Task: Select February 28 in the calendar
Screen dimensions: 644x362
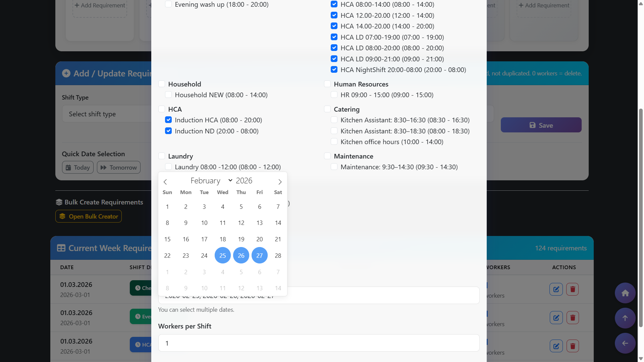Action: click(x=278, y=256)
